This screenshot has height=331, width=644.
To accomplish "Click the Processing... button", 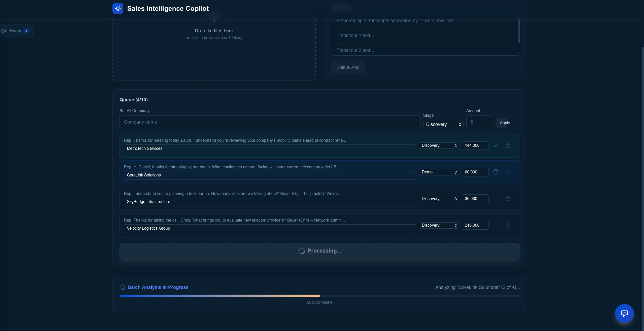I will pyautogui.click(x=319, y=251).
